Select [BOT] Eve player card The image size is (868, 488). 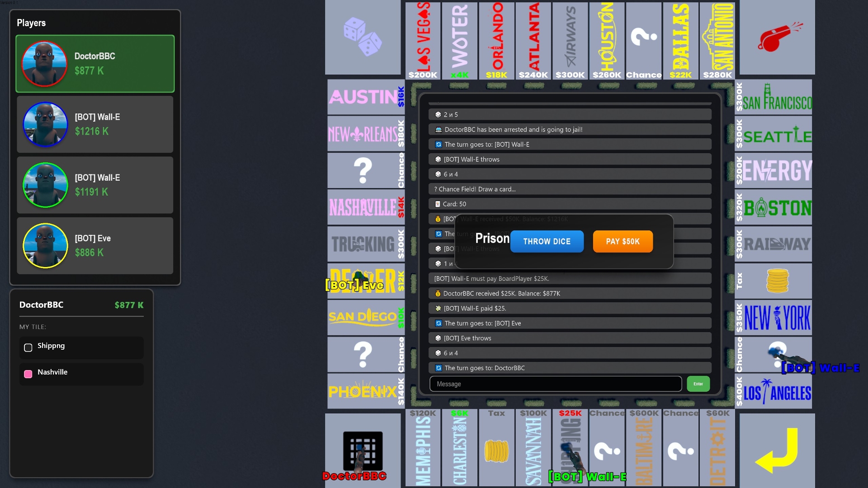pyautogui.click(x=95, y=245)
